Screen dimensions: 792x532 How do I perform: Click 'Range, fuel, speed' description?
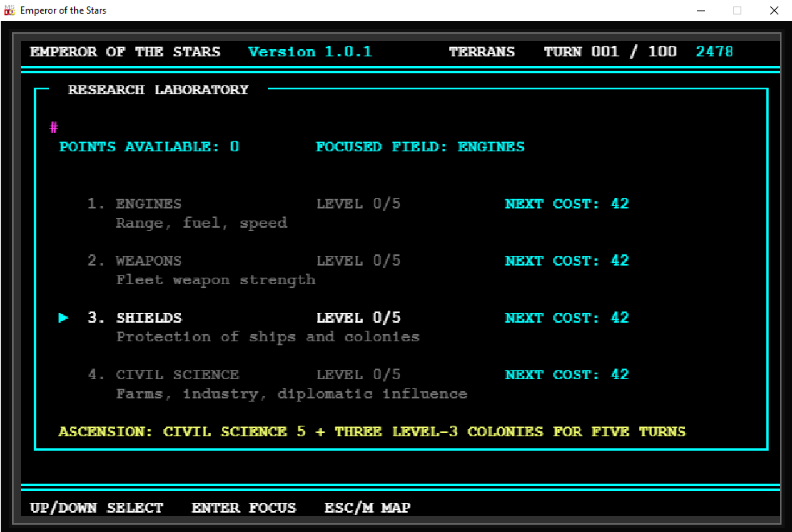coord(201,223)
